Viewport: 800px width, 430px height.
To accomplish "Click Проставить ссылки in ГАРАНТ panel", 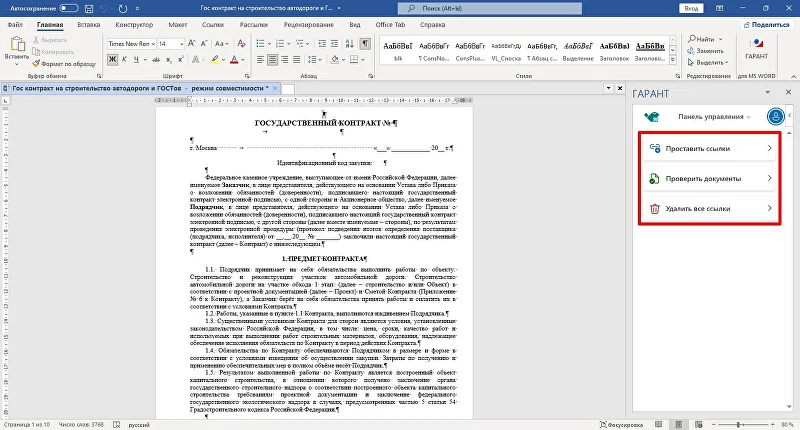I will (x=709, y=149).
